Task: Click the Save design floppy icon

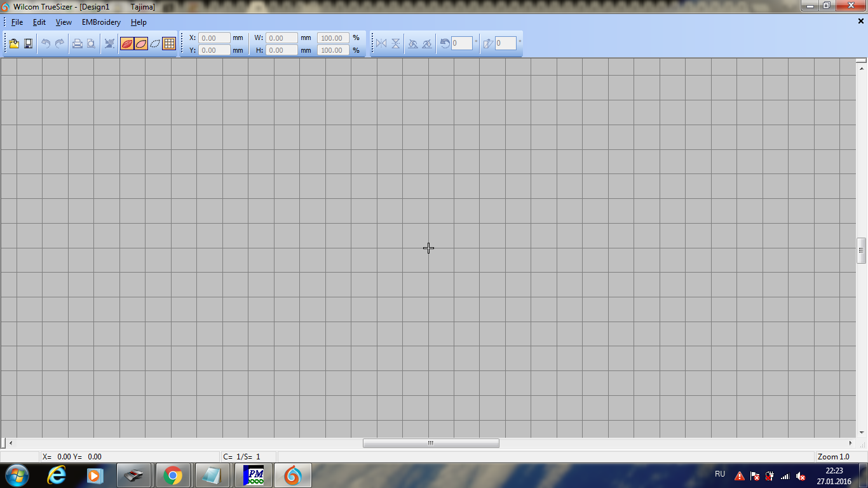Action: 29,44
